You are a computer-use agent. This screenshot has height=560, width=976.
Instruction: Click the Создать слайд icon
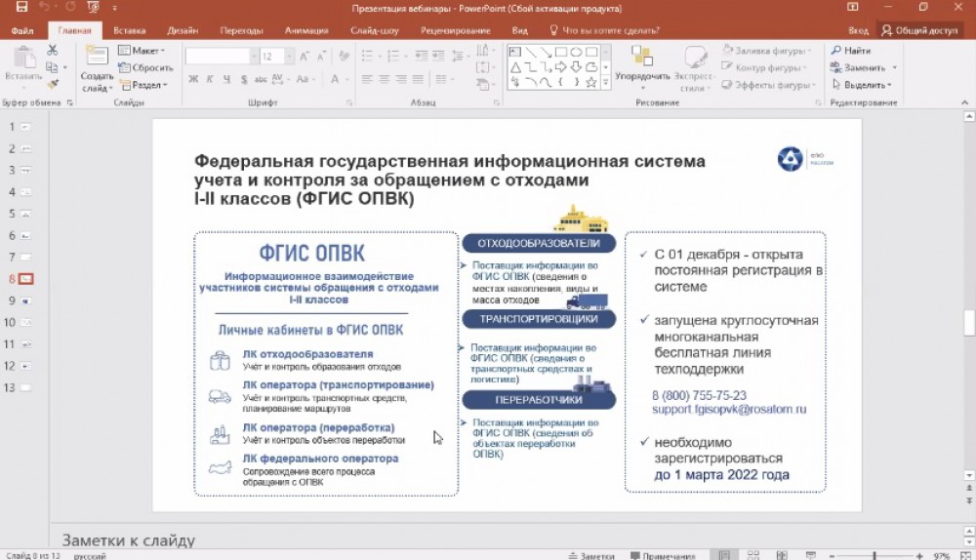click(x=97, y=57)
